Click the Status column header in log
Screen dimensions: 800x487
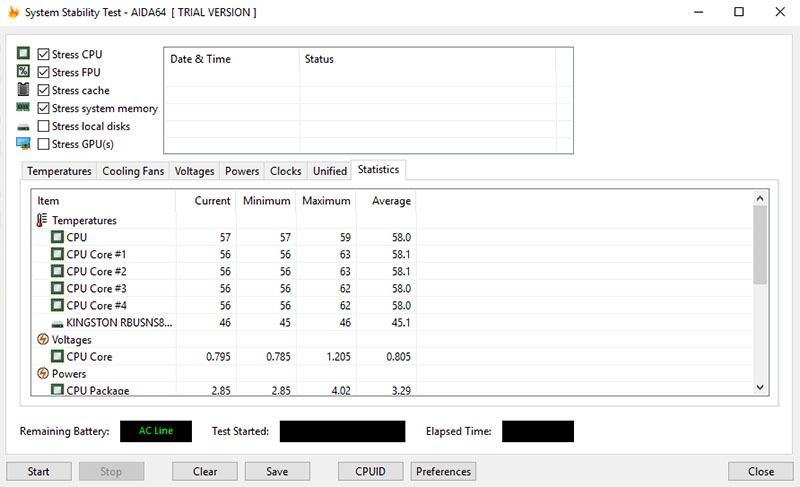(x=428, y=59)
